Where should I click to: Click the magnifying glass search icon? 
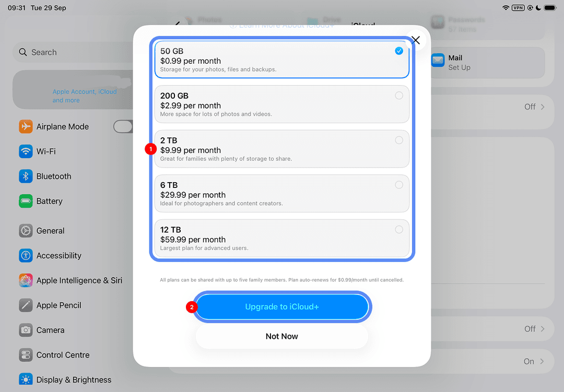22,52
